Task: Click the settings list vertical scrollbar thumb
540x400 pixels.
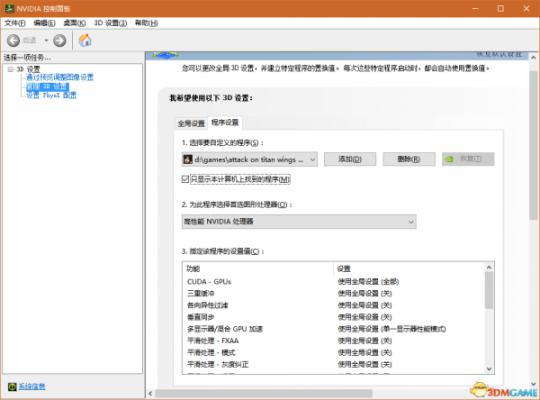Action: pyautogui.click(x=489, y=290)
